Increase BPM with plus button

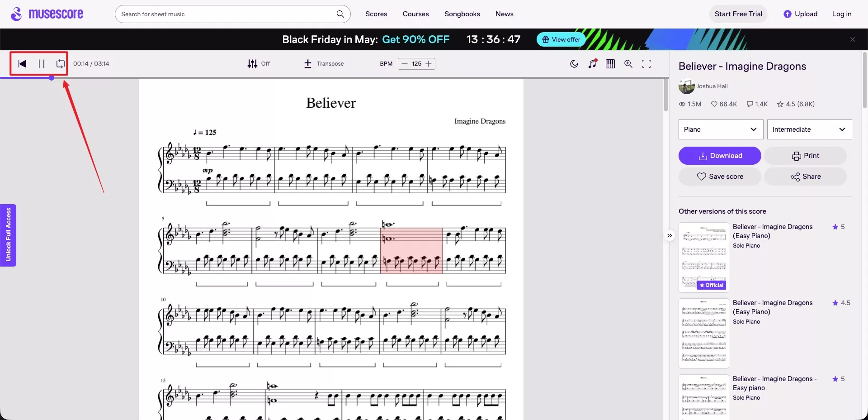(x=429, y=64)
